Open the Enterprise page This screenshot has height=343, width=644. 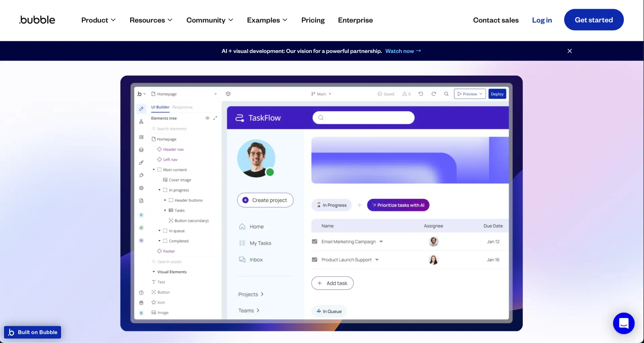355,20
